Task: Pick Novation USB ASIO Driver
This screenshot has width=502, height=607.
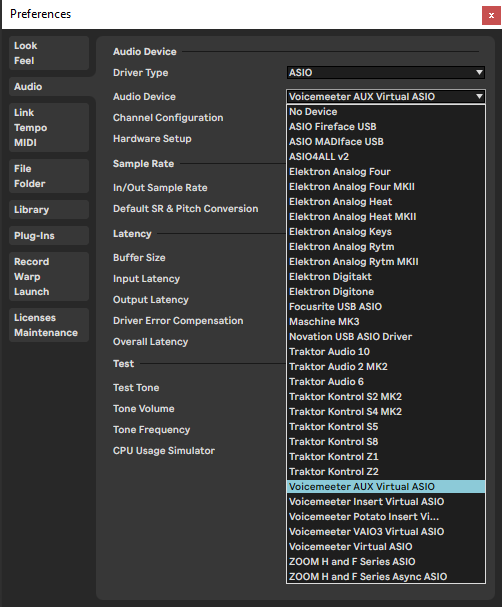Action: [386, 337]
